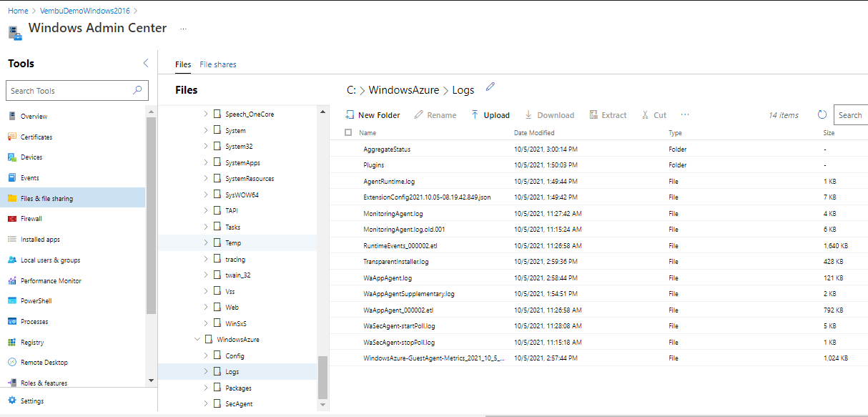
Task: Expand the Config folder node
Action: coord(206,355)
